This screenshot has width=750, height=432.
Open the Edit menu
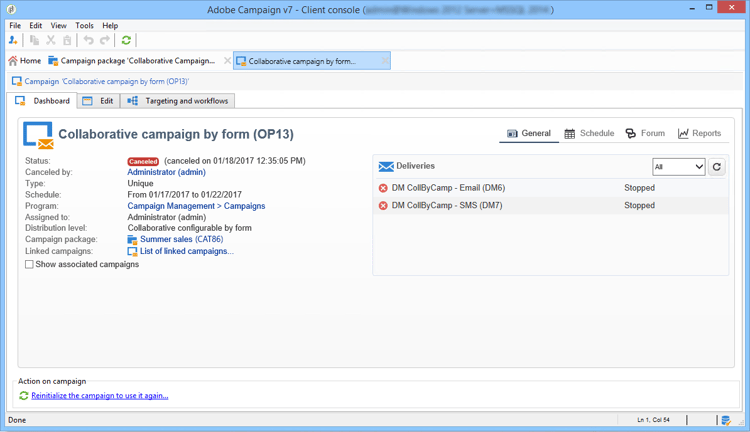click(35, 25)
